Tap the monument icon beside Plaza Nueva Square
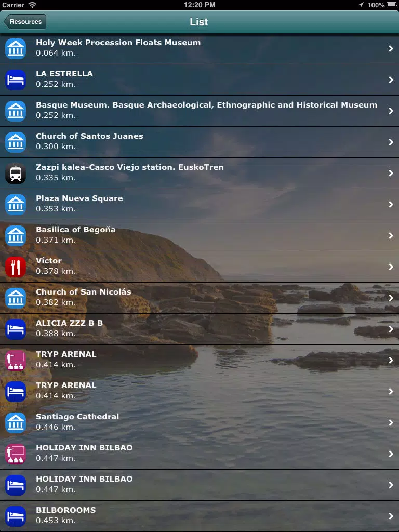The height and width of the screenshot is (532, 399). pyautogui.click(x=16, y=205)
